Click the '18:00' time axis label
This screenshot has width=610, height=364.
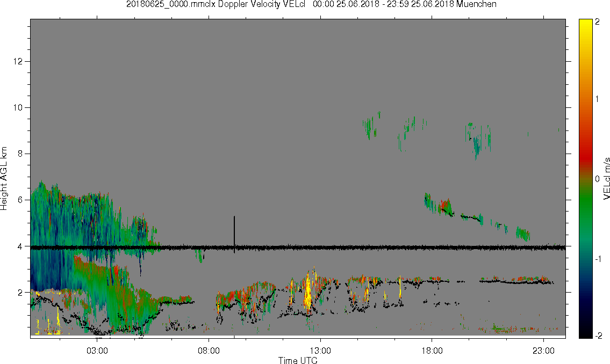(x=432, y=351)
